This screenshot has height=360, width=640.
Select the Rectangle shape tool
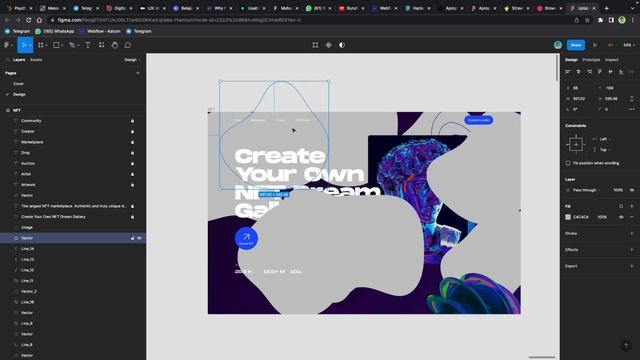56,45
